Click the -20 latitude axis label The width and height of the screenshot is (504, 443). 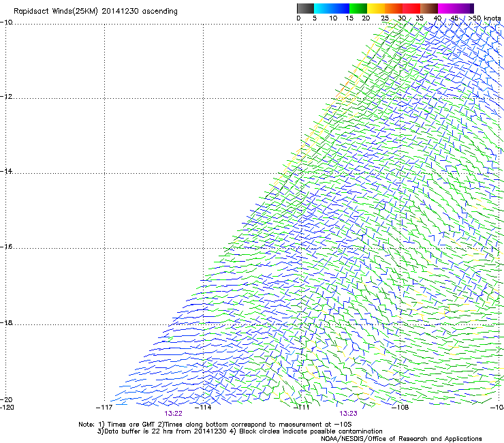(x=6, y=399)
